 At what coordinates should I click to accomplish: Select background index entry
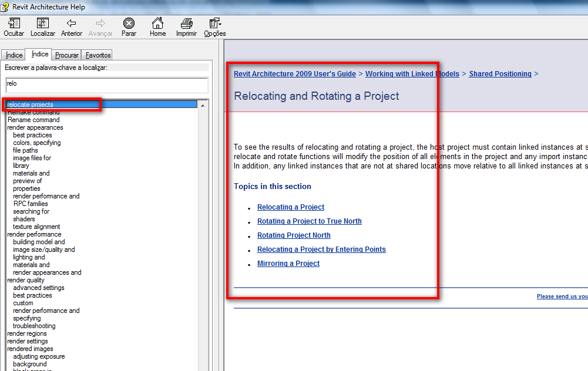click(29, 365)
